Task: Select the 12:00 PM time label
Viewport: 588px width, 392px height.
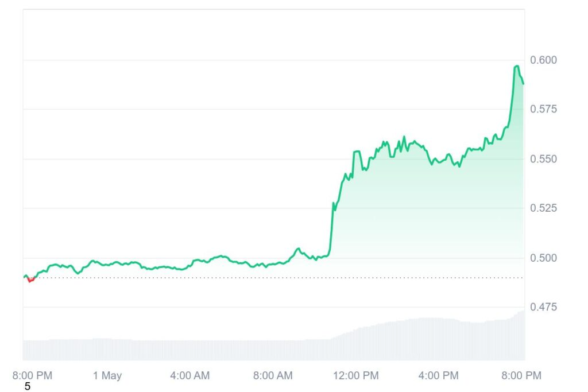Action: pos(356,376)
